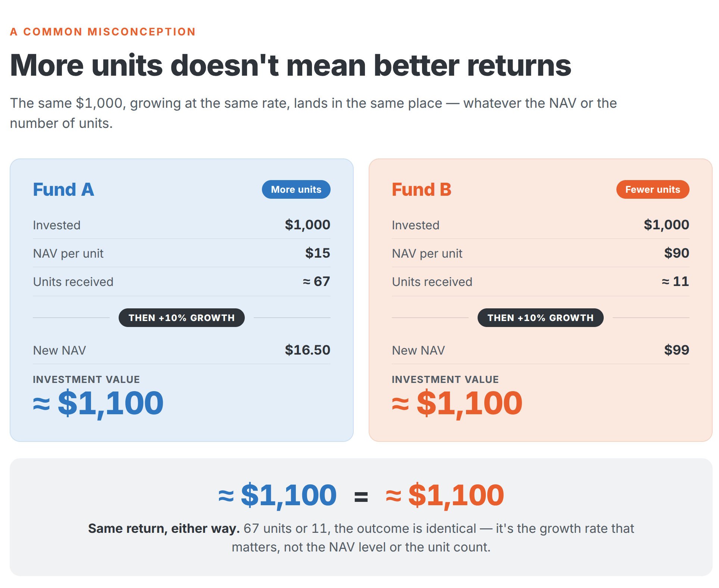The height and width of the screenshot is (588, 719).
Task: Click Fund B's large orange ≈ $1,100 investment value
Action: coord(457,403)
